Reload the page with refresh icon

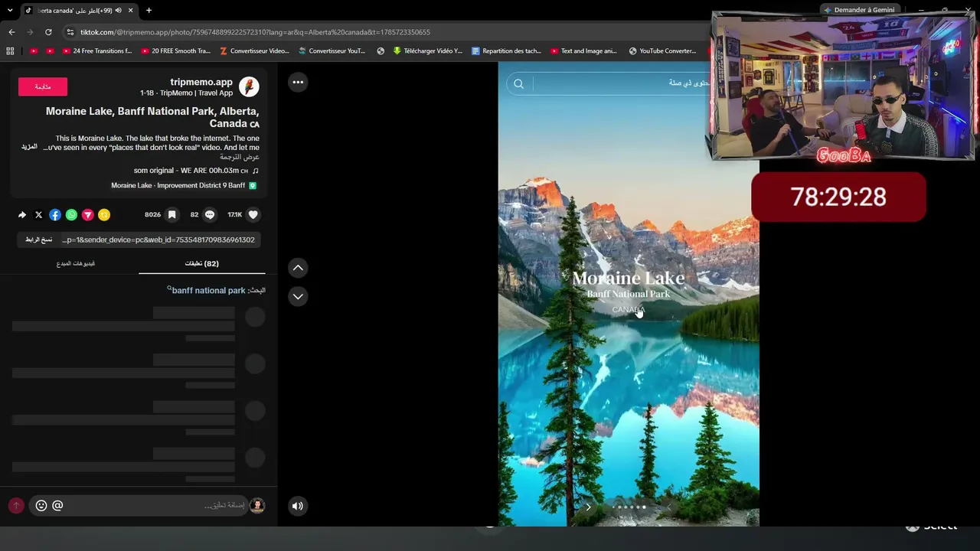[x=48, y=32]
